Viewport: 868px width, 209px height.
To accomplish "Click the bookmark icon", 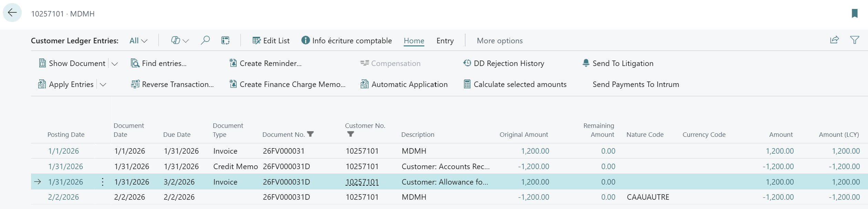I will (855, 13).
